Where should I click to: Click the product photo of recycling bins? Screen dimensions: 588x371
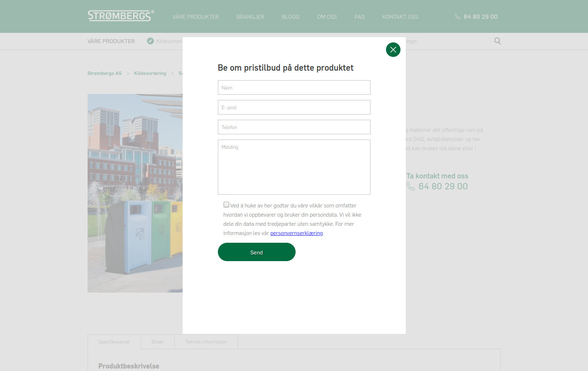pos(135,193)
